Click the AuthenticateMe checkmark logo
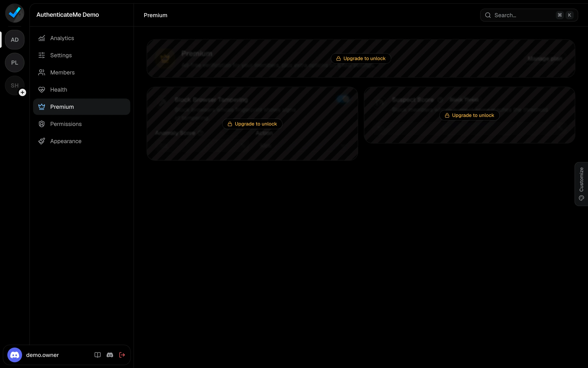This screenshot has height=368, width=588. (14, 13)
